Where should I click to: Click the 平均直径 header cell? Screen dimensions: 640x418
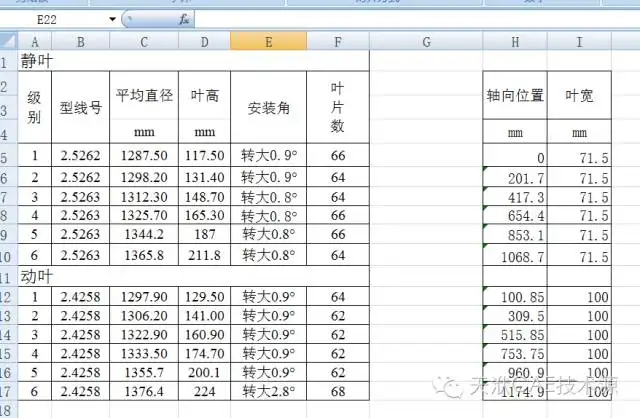pos(144,96)
